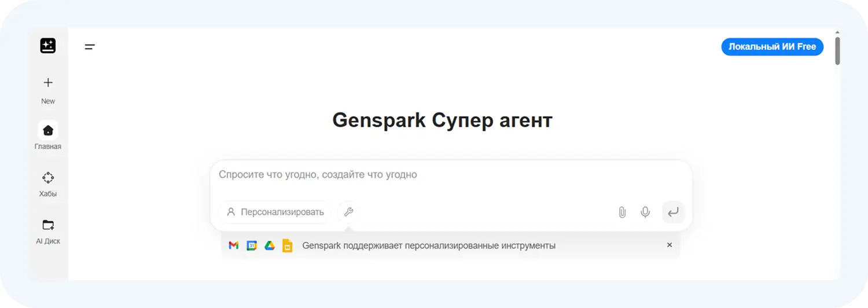868x308 pixels.
Task: Click the Genspark logo icon
Action: click(x=48, y=46)
